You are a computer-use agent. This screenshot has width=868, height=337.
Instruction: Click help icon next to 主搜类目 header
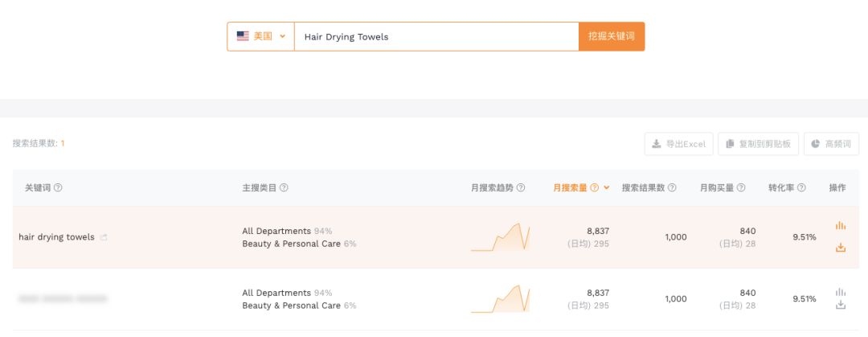coord(284,188)
